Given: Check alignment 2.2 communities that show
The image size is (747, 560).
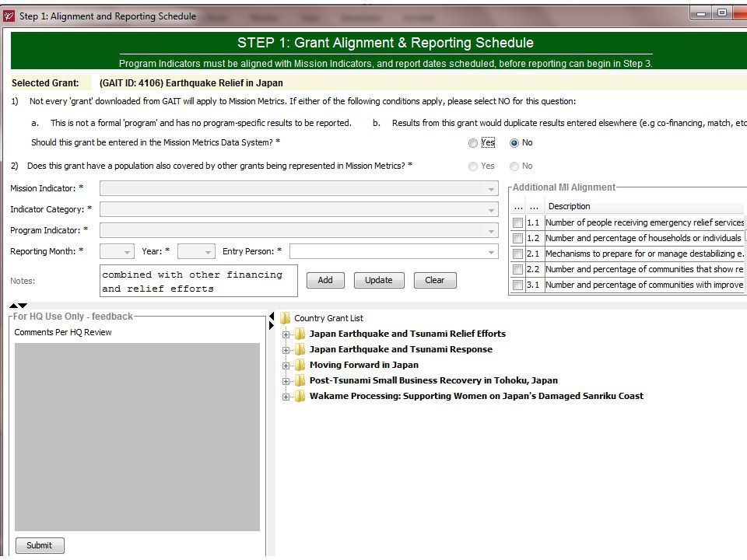Looking at the screenshot, I should point(518,270).
